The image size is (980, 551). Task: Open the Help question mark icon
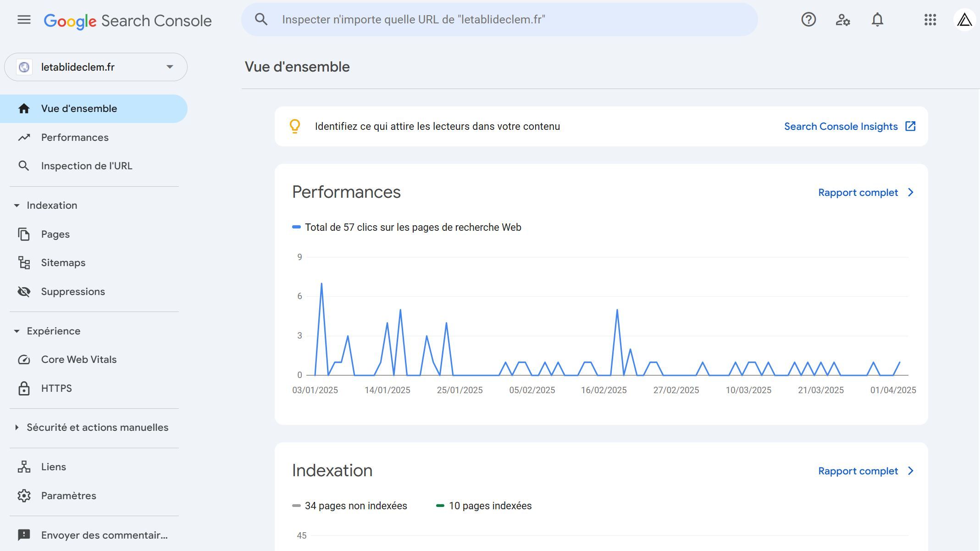(808, 20)
